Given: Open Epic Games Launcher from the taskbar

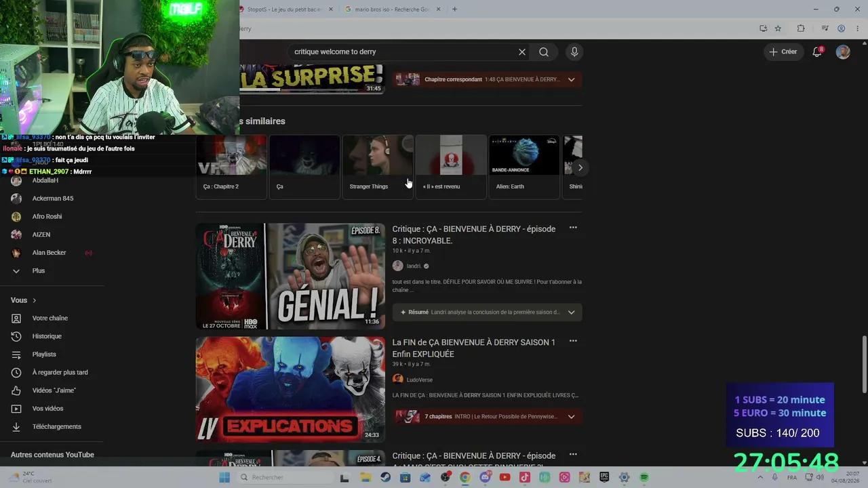Looking at the screenshot, I should (604, 477).
